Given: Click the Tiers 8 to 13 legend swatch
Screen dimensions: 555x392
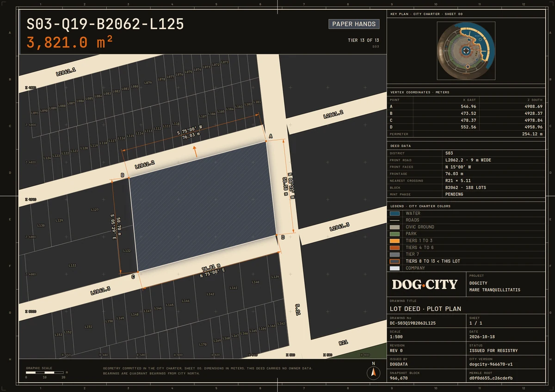Looking at the screenshot, I should tap(395, 261).
